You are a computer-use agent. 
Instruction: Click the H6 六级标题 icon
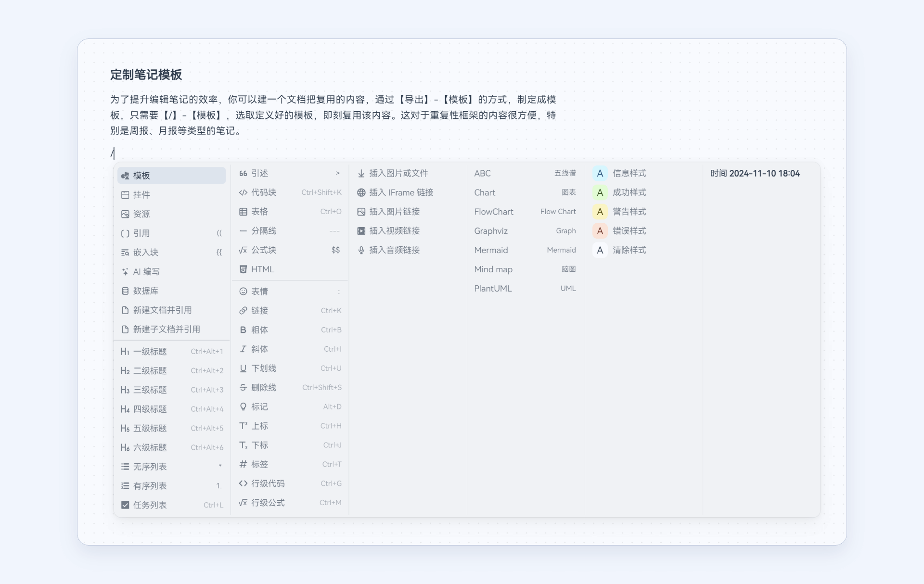[x=125, y=448]
